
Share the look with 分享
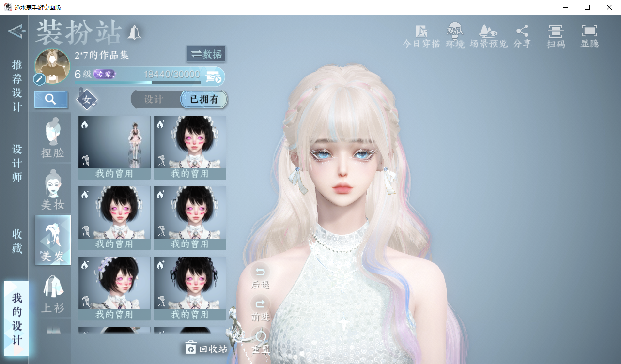[x=522, y=36]
